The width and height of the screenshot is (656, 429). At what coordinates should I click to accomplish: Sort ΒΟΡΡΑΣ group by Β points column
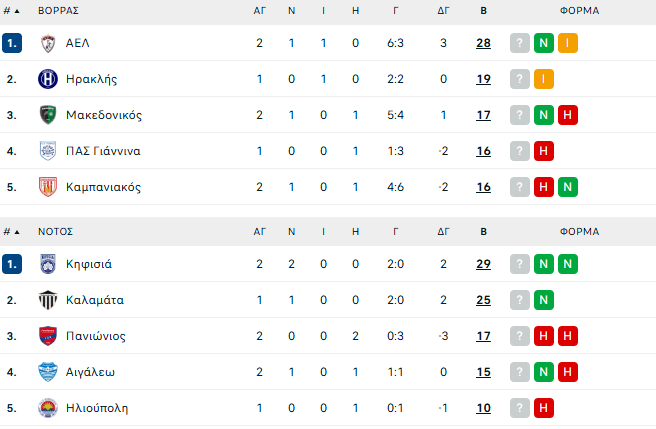coord(484,10)
